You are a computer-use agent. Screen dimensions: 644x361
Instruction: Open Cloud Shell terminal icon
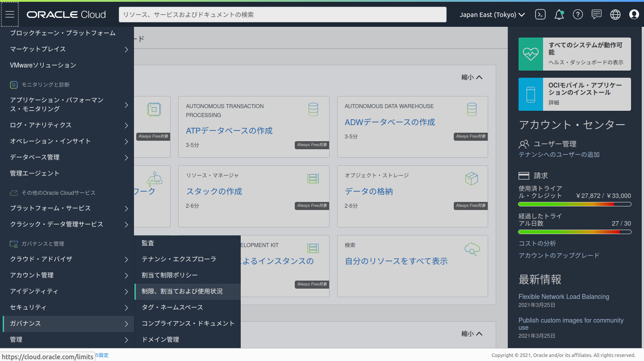(x=540, y=15)
